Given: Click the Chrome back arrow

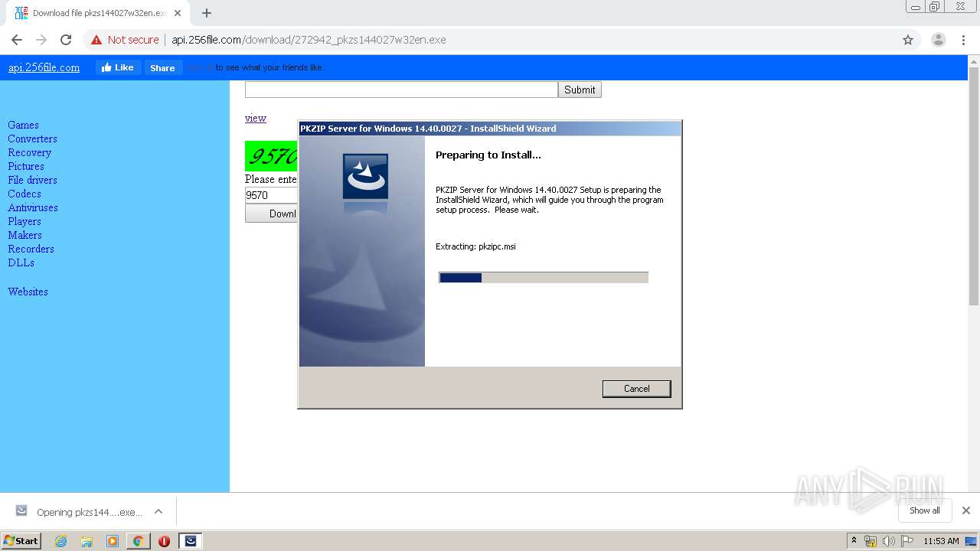Looking at the screenshot, I should tap(17, 40).
